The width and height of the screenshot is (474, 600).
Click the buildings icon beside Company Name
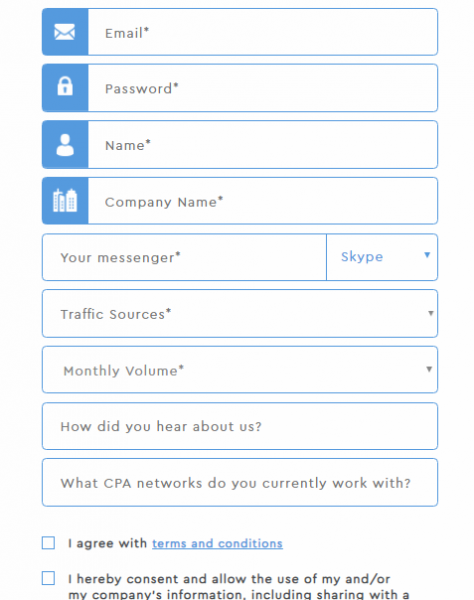pyautogui.click(x=65, y=200)
